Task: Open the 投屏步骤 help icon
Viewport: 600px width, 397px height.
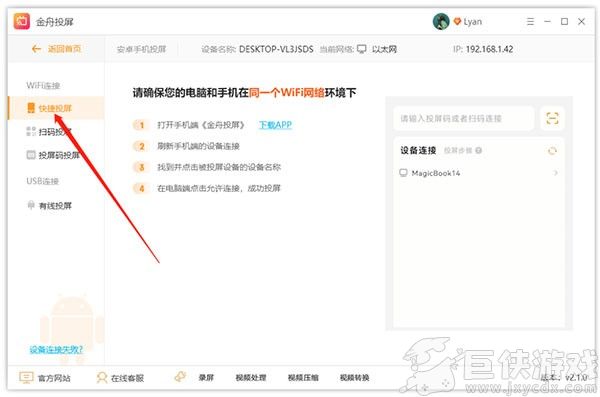Action: click(478, 150)
